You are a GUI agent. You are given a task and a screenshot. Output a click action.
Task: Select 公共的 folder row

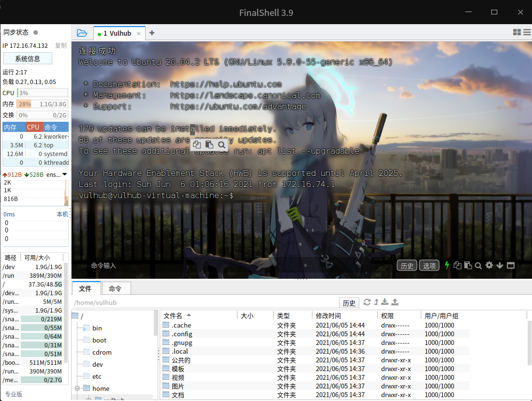pyautogui.click(x=315, y=360)
